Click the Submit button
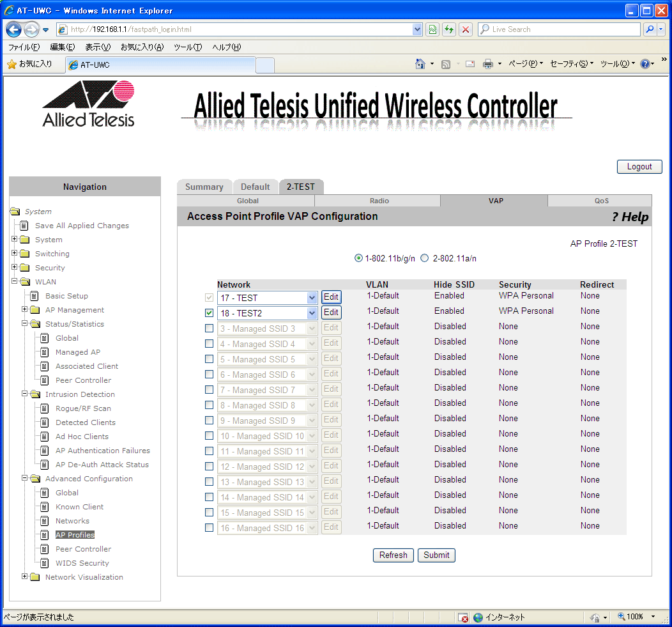The height and width of the screenshot is (627, 672). tap(436, 555)
